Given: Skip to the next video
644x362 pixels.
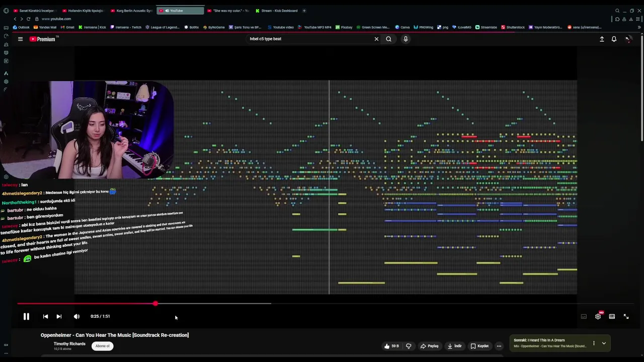Looking at the screenshot, I should tap(59, 316).
